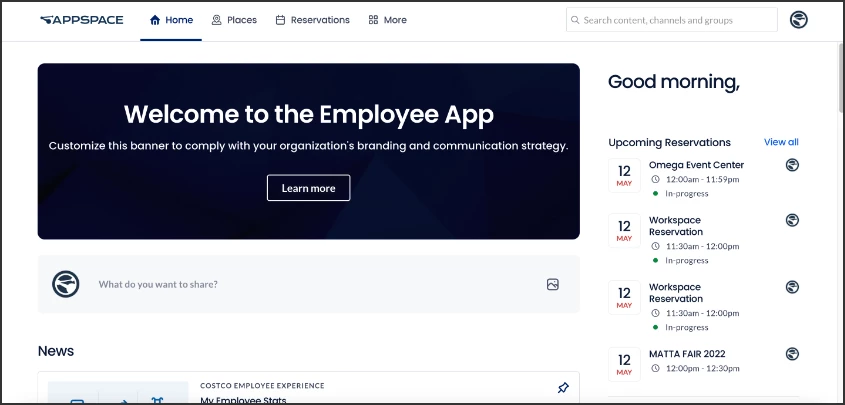Image resolution: width=845 pixels, height=405 pixels.
Task: Click the News section heading
Action: point(56,351)
